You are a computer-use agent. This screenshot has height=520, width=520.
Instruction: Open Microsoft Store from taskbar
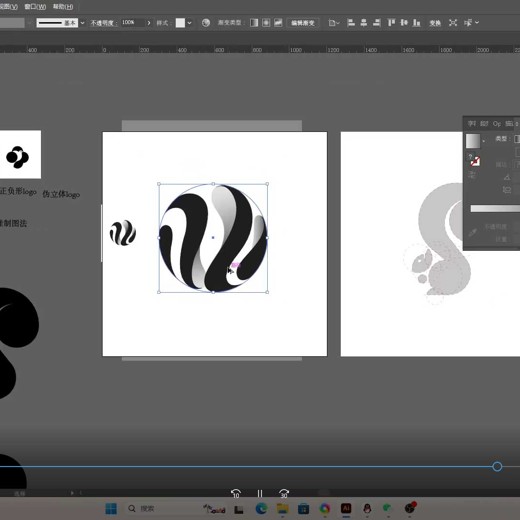[303, 509]
